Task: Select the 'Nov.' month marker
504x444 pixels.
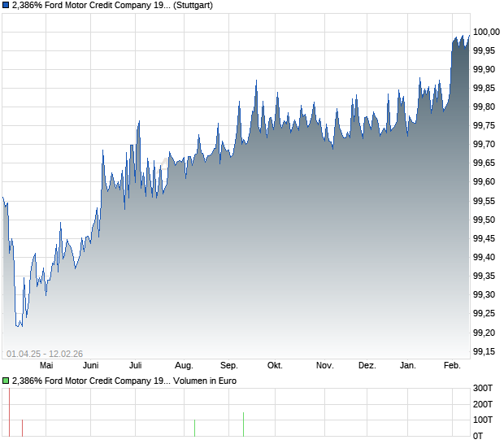Action: click(324, 366)
